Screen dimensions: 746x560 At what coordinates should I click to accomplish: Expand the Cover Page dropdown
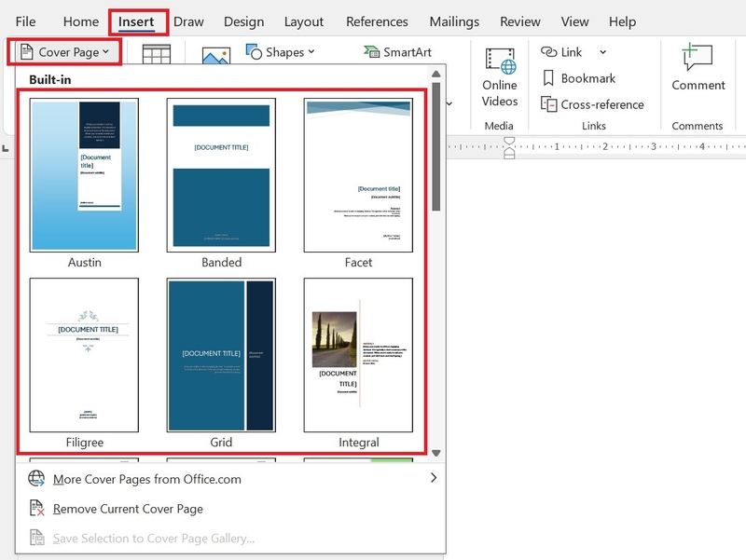[x=64, y=52]
